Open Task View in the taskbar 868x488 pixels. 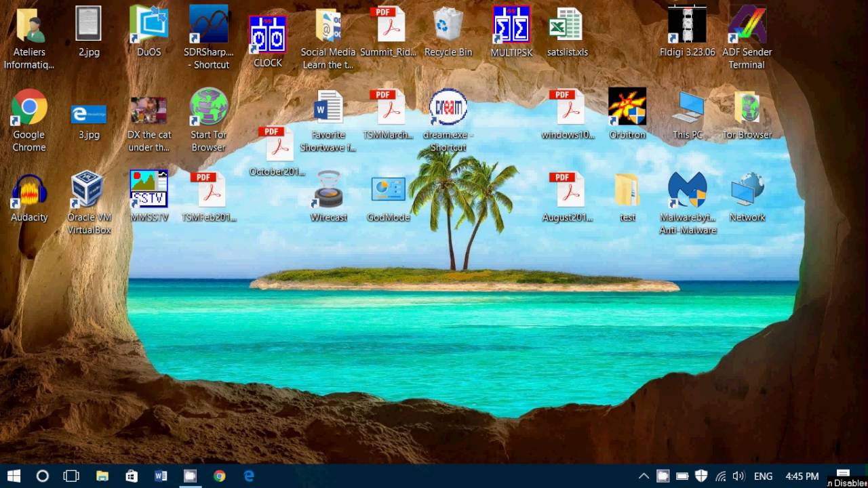click(71, 476)
